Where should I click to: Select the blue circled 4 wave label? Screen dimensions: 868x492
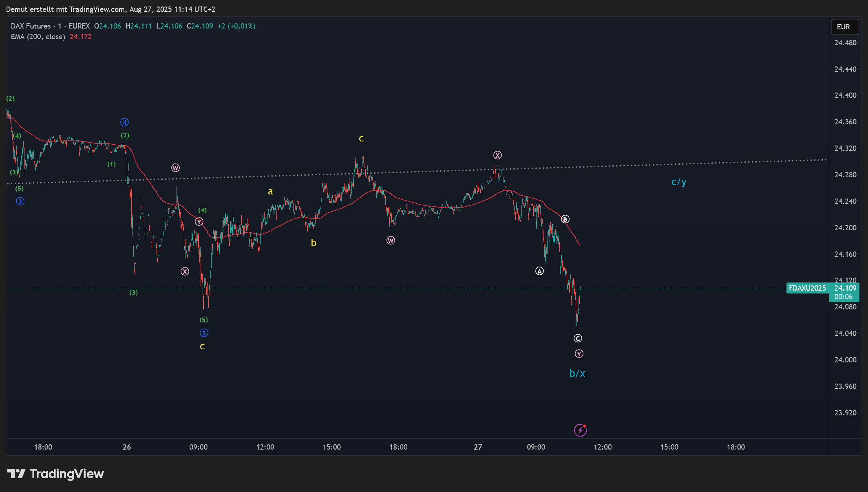[x=124, y=122]
